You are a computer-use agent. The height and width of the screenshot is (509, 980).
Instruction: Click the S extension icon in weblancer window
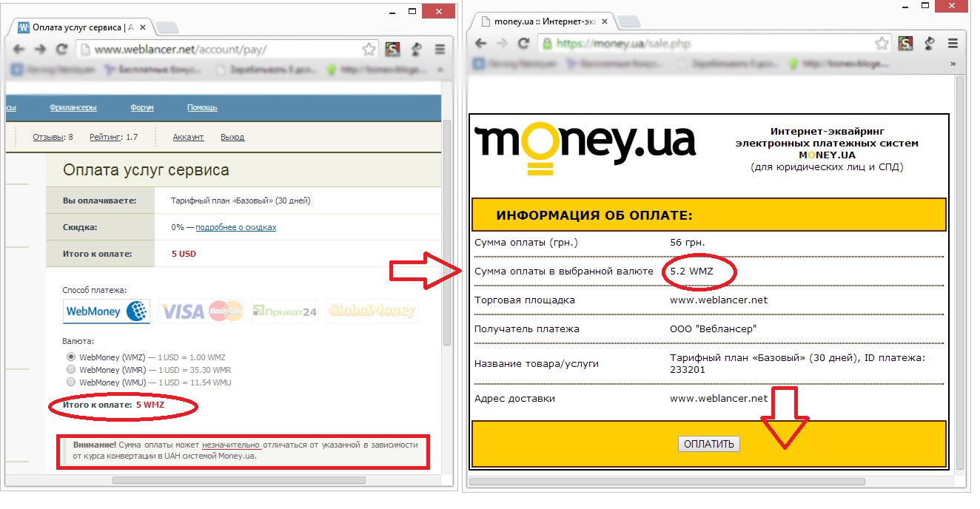[392, 50]
